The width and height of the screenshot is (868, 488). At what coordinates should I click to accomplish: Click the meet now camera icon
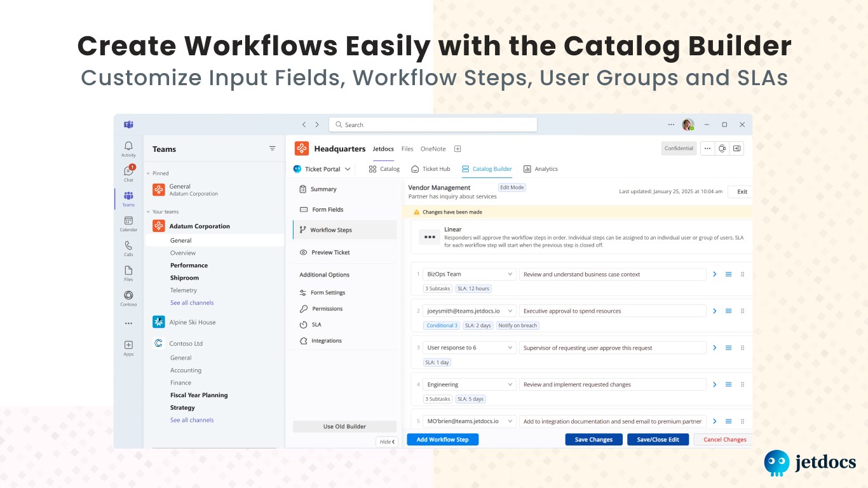click(722, 148)
